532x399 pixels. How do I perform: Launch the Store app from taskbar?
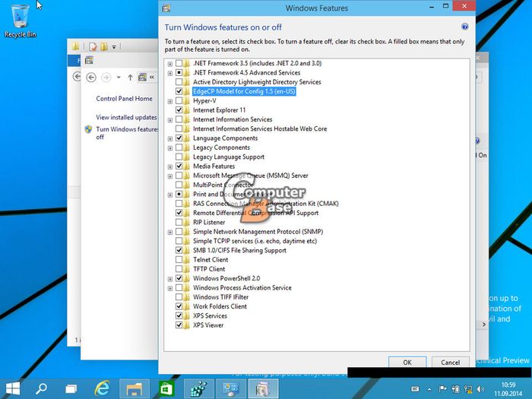point(166,388)
